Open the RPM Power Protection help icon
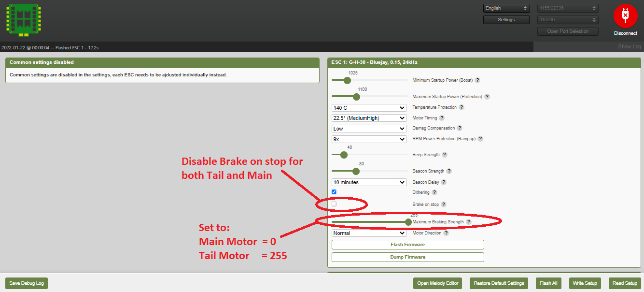The width and height of the screenshot is (644, 292). (x=480, y=139)
